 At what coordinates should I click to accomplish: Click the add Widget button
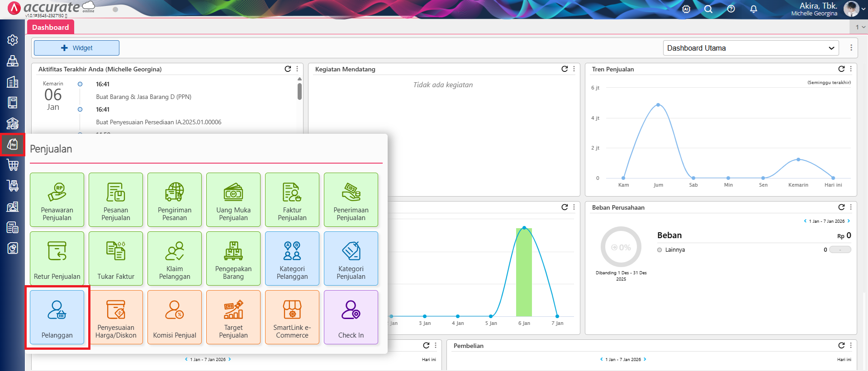tap(76, 48)
